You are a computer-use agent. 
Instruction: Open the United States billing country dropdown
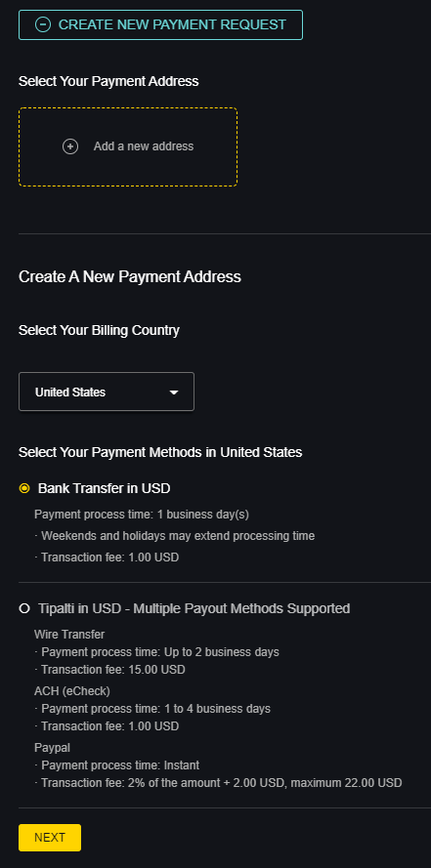tap(107, 392)
